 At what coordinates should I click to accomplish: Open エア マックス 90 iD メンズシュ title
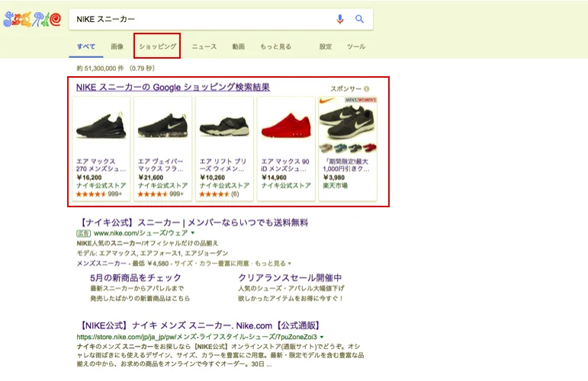pos(285,165)
